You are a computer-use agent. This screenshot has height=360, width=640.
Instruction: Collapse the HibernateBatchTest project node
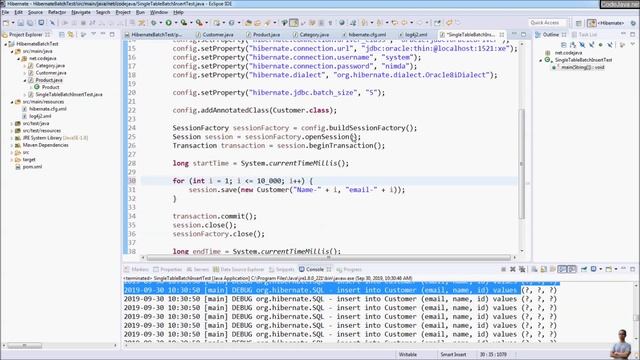(5, 44)
